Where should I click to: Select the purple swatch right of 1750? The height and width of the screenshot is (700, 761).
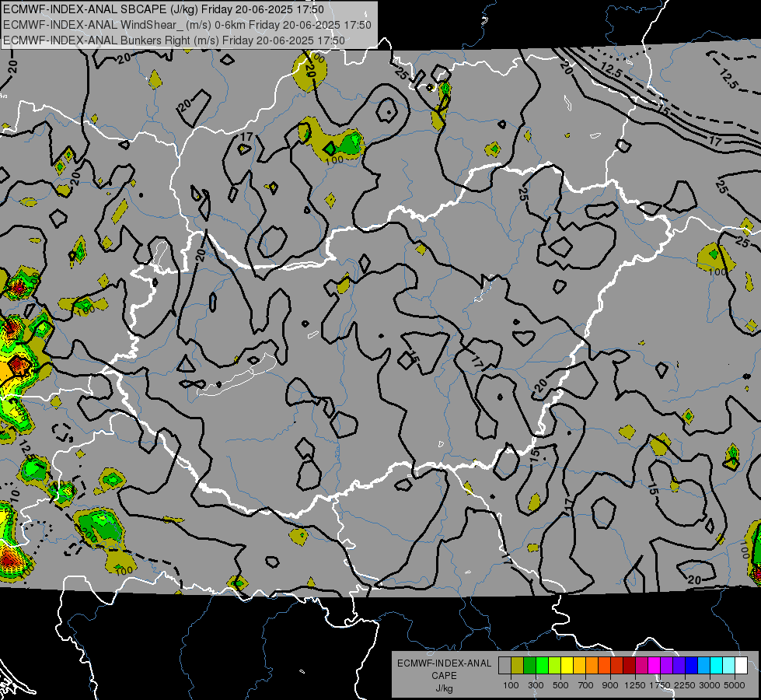(x=667, y=666)
